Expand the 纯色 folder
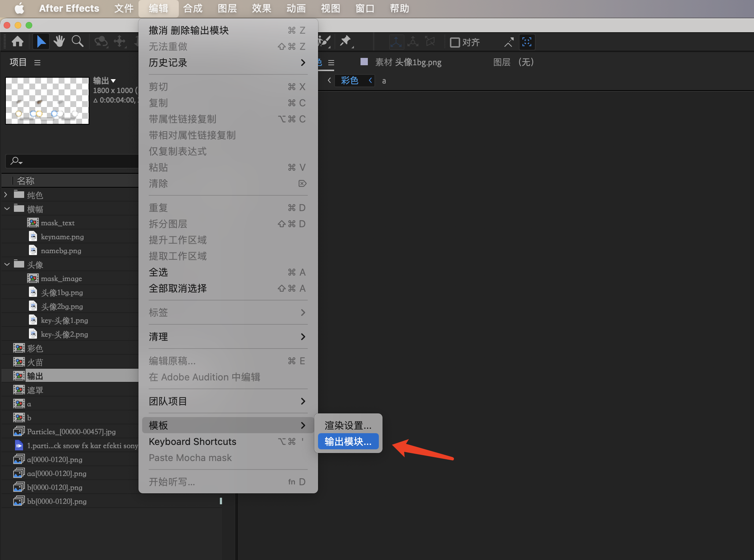 (x=6, y=195)
